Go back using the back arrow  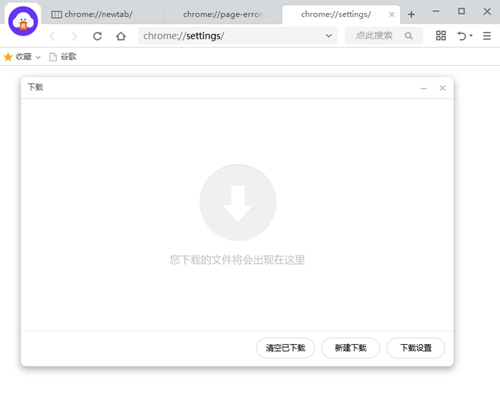click(x=52, y=36)
